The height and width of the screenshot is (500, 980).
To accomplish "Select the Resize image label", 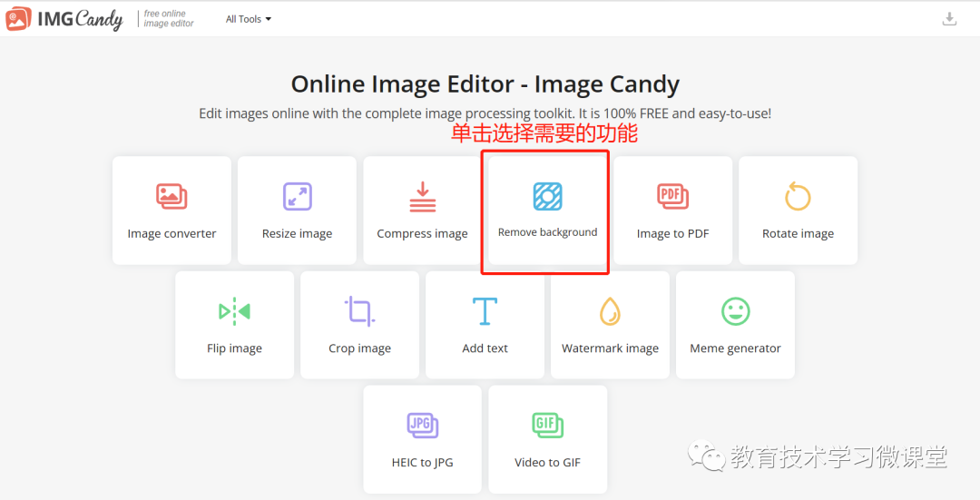I will coord(298,234).
